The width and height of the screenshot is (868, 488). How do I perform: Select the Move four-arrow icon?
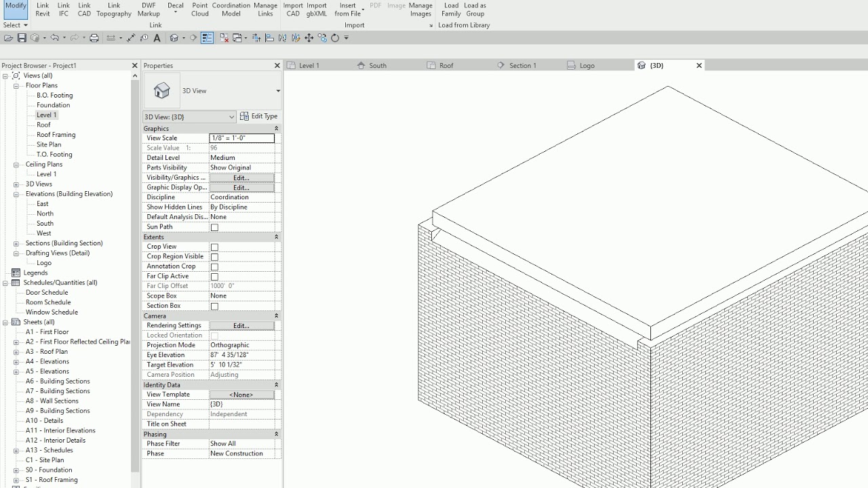pyautogui.click(x=309, y=38)
